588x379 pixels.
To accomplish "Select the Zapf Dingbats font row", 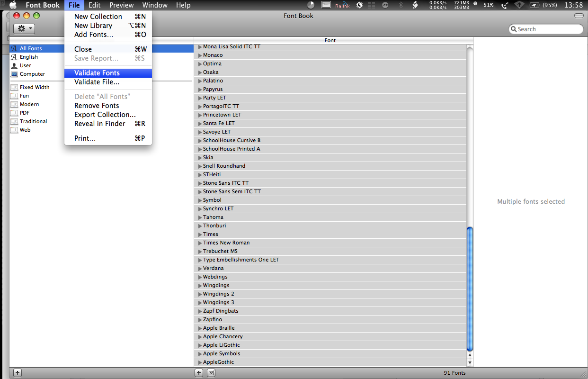I will [330, 311].
